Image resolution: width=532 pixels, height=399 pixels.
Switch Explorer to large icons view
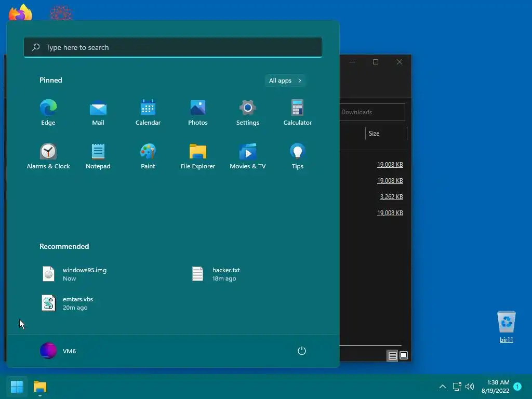tap(403, 355)
